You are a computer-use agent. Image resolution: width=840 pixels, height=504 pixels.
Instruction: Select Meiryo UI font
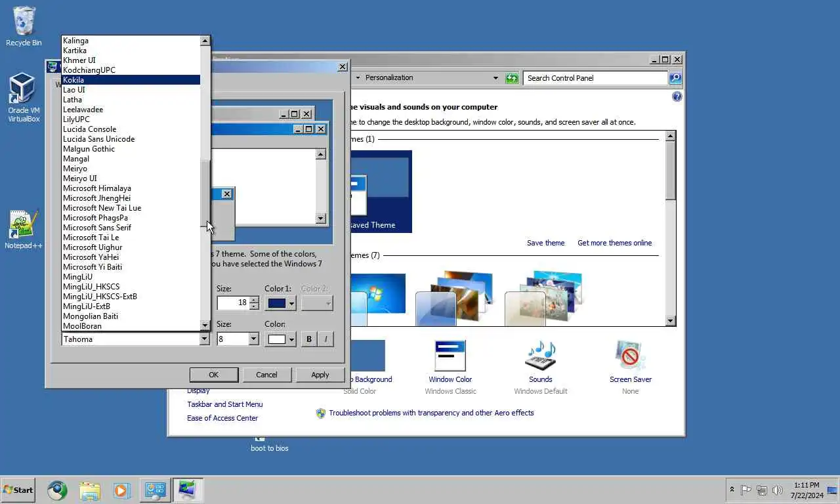tap(131, 178)
